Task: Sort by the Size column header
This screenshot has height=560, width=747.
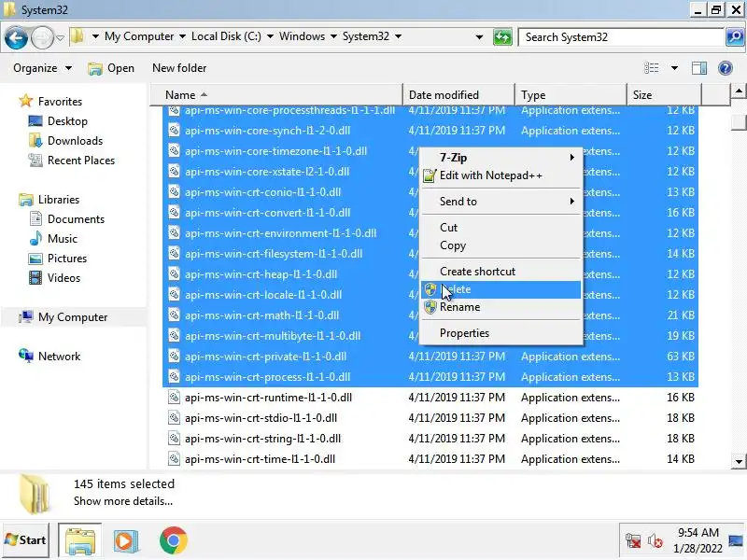Action: click(665, 95)
